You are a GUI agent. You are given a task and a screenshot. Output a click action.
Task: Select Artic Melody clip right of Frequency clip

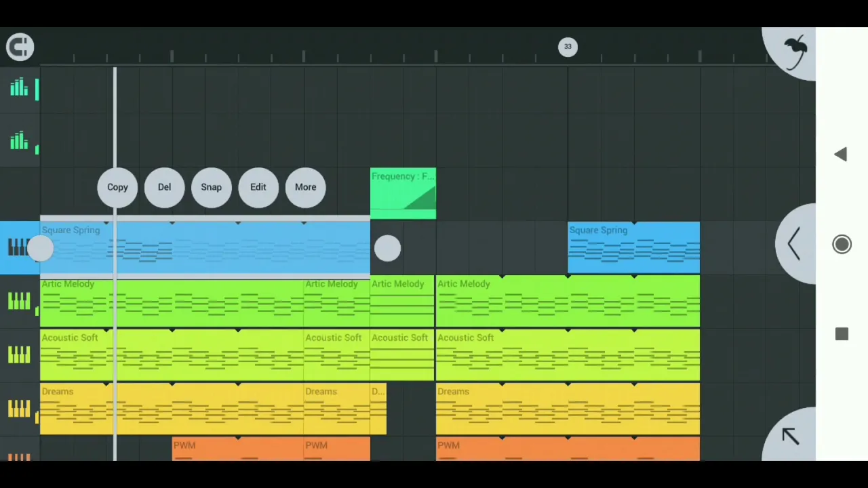point(568,302)
